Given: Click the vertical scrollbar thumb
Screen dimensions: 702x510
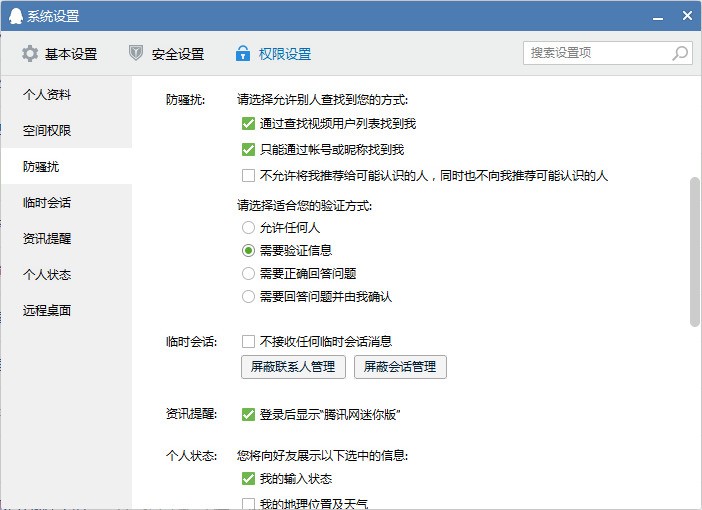Looking at the screenshot, I should (694, 252).
